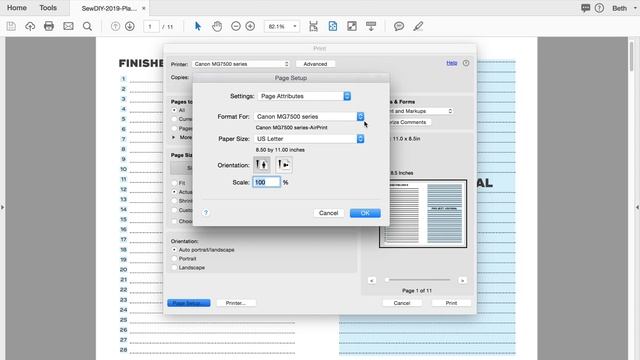Go to next page with down arrow
This screenshot has height=360, width=640.
[130, 27]
